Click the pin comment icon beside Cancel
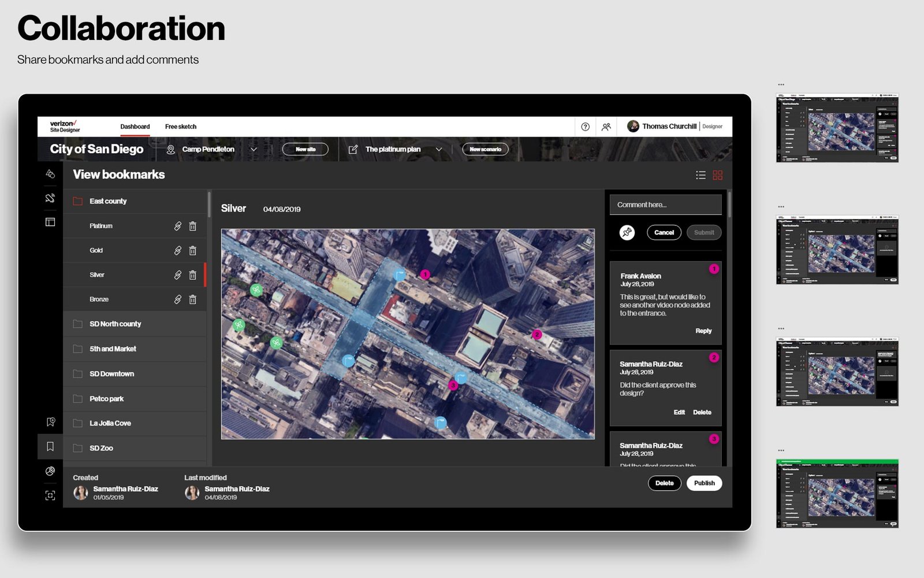Viewport: 924px width, 578px height. coord(627,232)
